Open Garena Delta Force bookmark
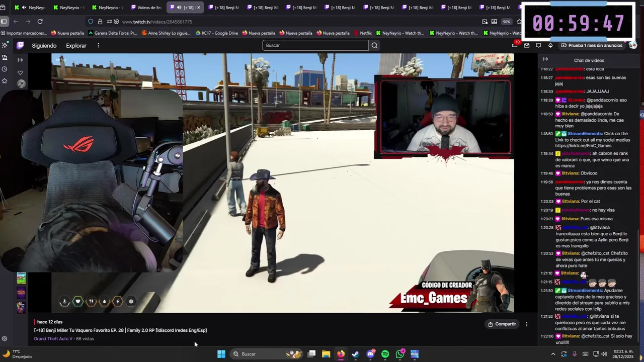This screenshot has width=644, height=362. pyautogui.click(x=113, y=33)
